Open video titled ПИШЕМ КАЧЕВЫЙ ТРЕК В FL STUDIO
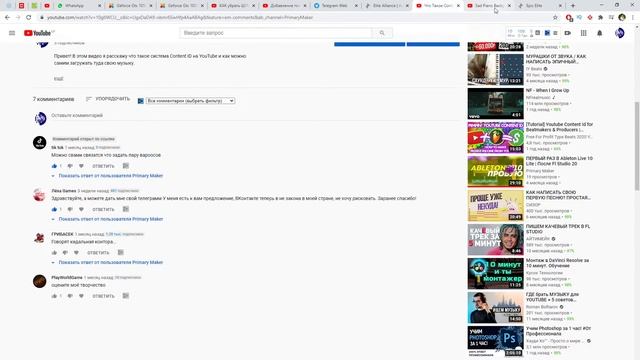Image resolution: width=640 pixels, height=360 pixels. [x=558, y=229]
